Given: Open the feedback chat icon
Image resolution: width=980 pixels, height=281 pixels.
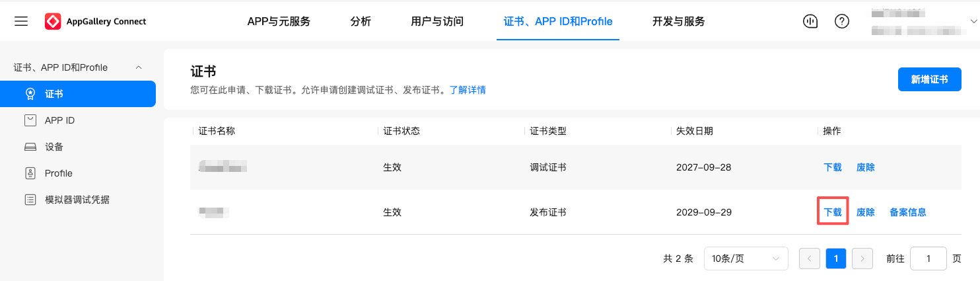Looking at the screenshot, I should coord(810,21).
